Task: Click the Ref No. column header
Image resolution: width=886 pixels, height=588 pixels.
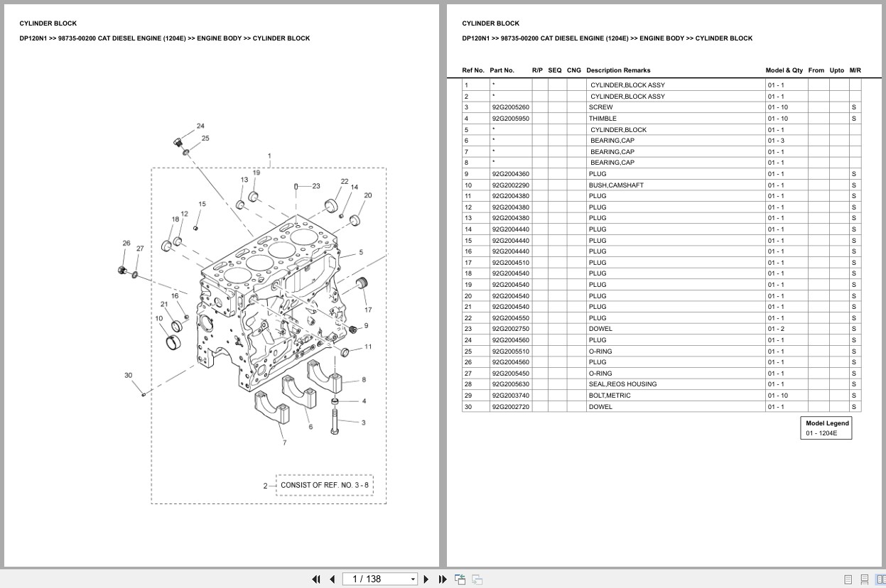Action: coord(473,70)
